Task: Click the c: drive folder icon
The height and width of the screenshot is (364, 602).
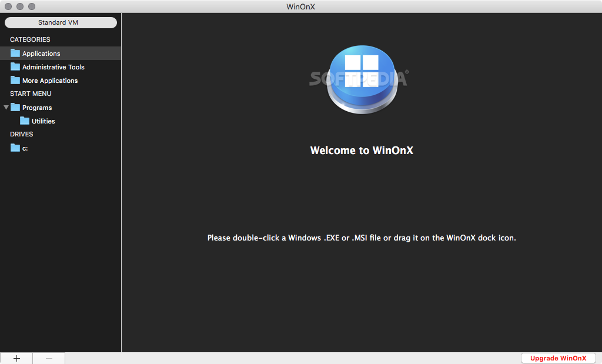Action: tap(15, 148)
